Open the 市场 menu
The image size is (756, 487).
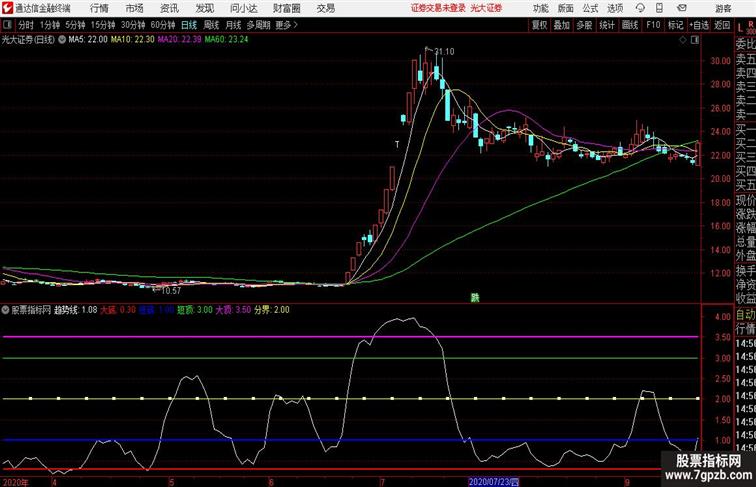pyautogui.click(x=135, y=8)
